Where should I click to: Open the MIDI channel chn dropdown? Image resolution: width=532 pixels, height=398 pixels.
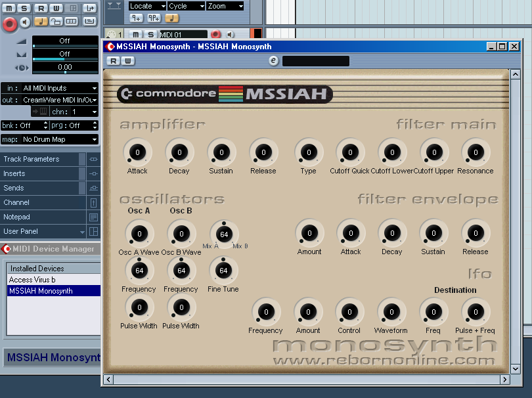pos(74,112)
